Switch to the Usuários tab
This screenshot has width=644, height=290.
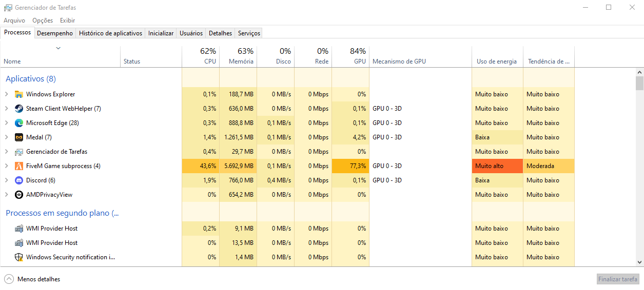(x=191, y=33)
